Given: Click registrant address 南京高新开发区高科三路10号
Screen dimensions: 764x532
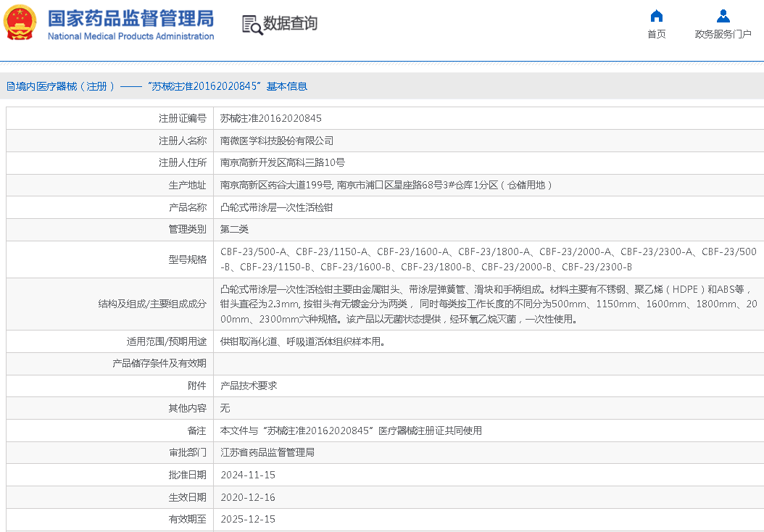Looking at the screenshot, I should tap(283, 163).
